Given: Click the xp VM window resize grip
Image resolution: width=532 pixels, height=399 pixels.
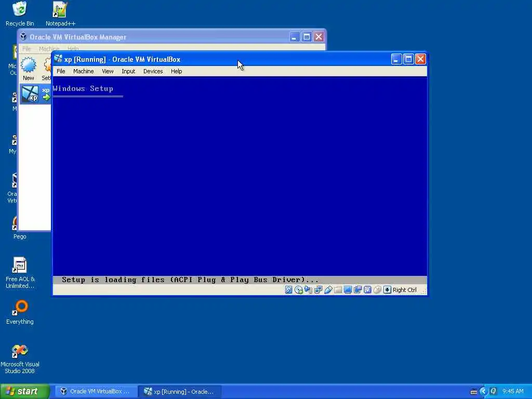Looking at the screenshot, I should 424,291.
